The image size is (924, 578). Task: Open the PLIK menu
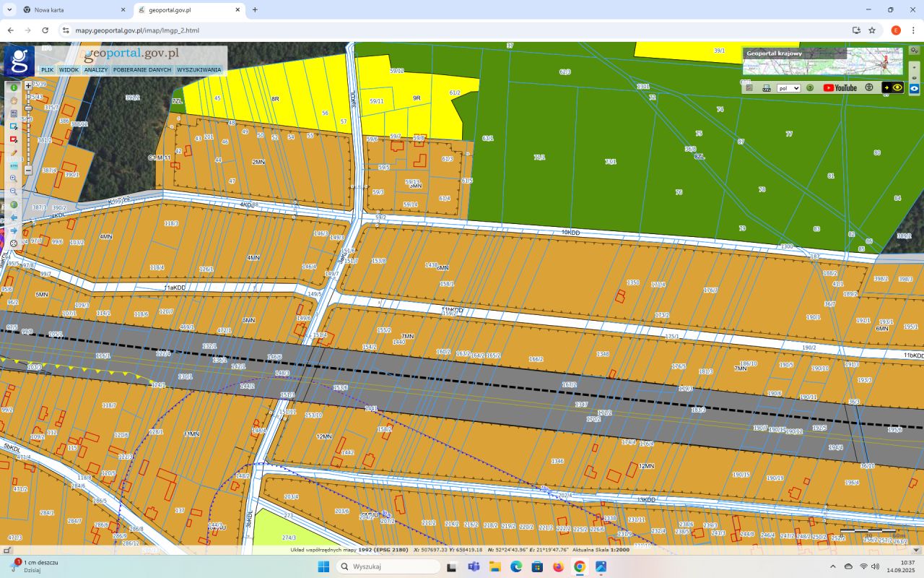coord(48,70)
